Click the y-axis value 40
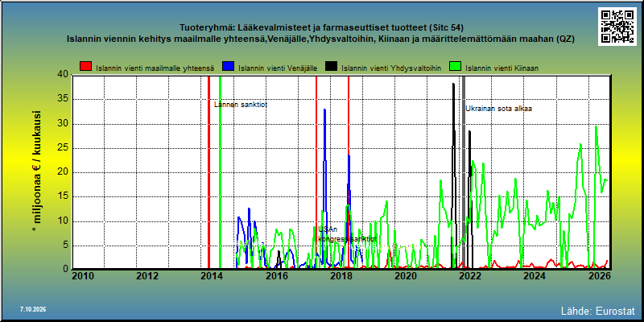 click(63, 74)
